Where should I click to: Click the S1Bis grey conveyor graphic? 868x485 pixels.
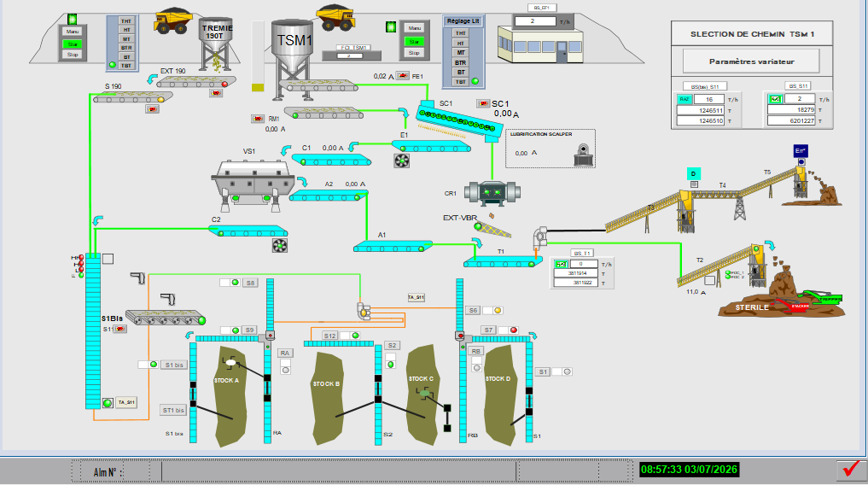point(166,318)
